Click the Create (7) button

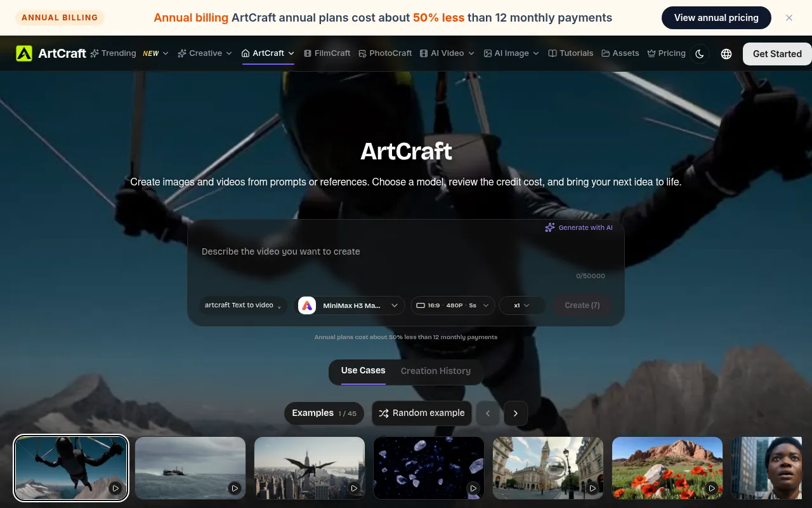pyautogui.click(x=582, y=305)
